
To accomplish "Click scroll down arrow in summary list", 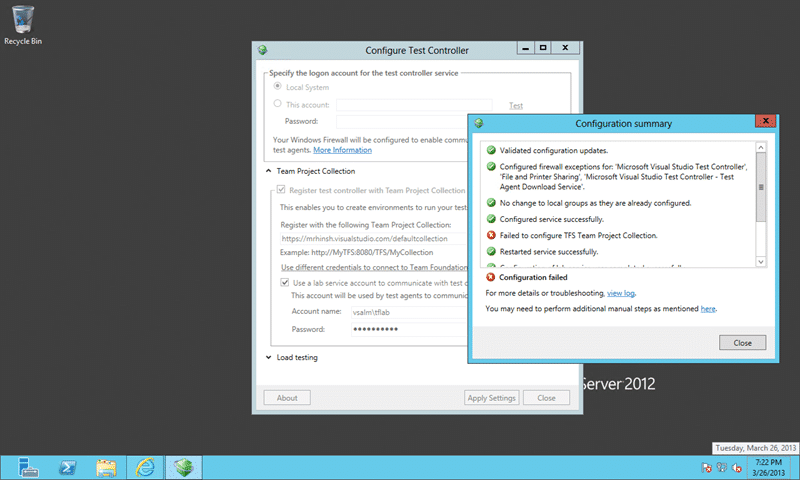I will coord(761,262).
